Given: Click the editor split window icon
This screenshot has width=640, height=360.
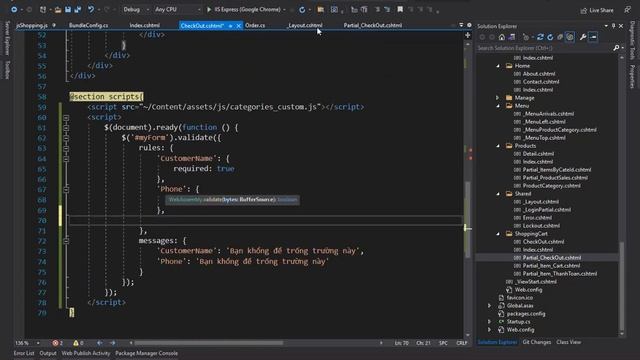Looking at the screenshot, I should (x=468, y=36).
